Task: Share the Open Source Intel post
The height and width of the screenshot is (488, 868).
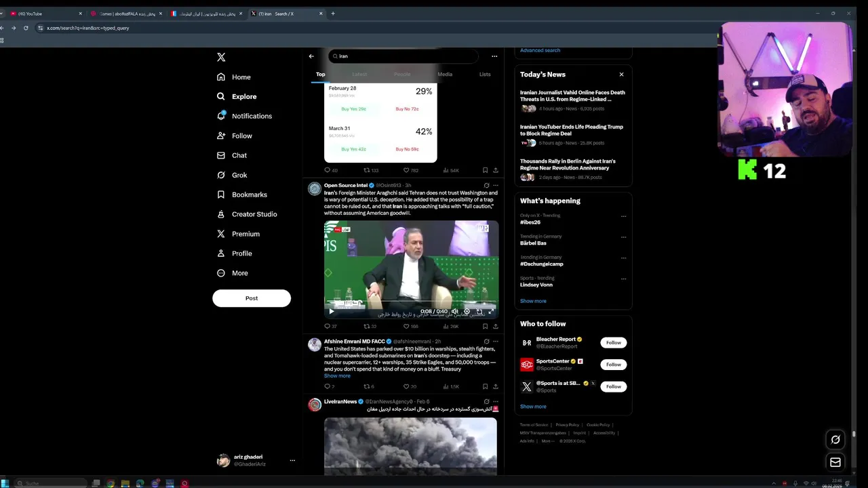Action: 496,327
